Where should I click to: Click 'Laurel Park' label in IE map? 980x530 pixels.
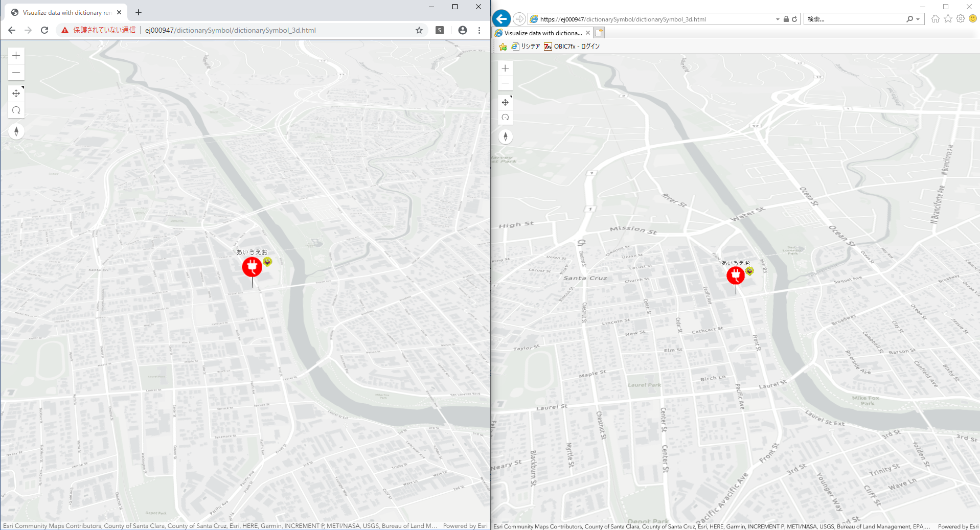644,385
